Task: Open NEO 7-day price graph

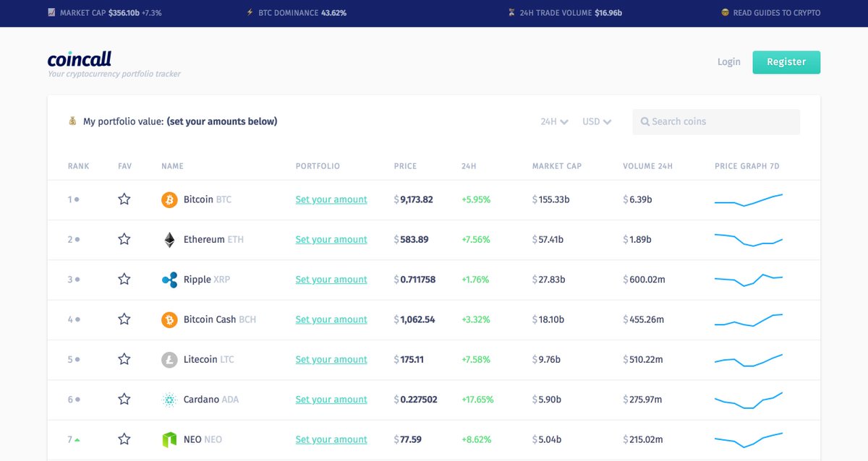Action: click(749, 439)
